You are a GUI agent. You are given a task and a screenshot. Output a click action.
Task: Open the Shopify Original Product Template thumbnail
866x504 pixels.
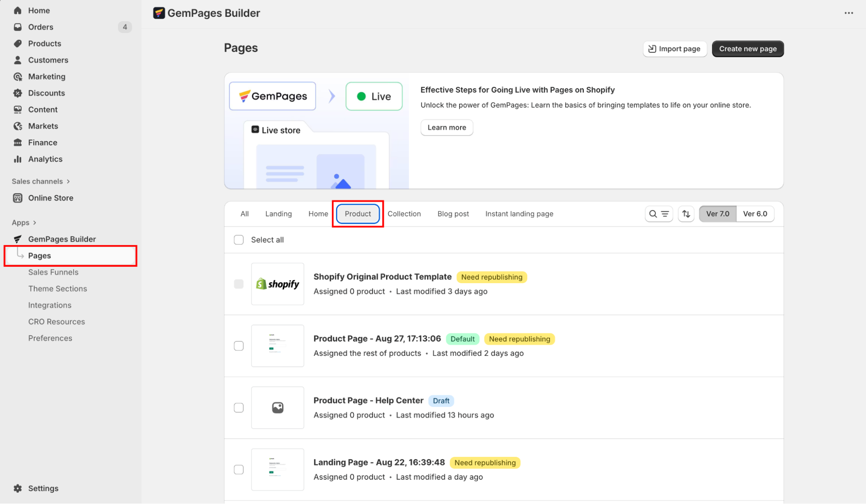[x=278, y=284]
